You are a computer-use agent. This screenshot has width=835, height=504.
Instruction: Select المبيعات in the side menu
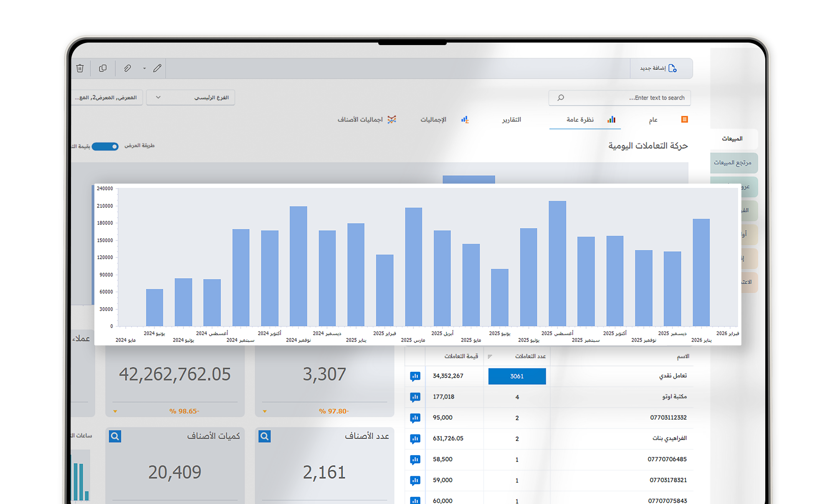click(x=734, y=139)
